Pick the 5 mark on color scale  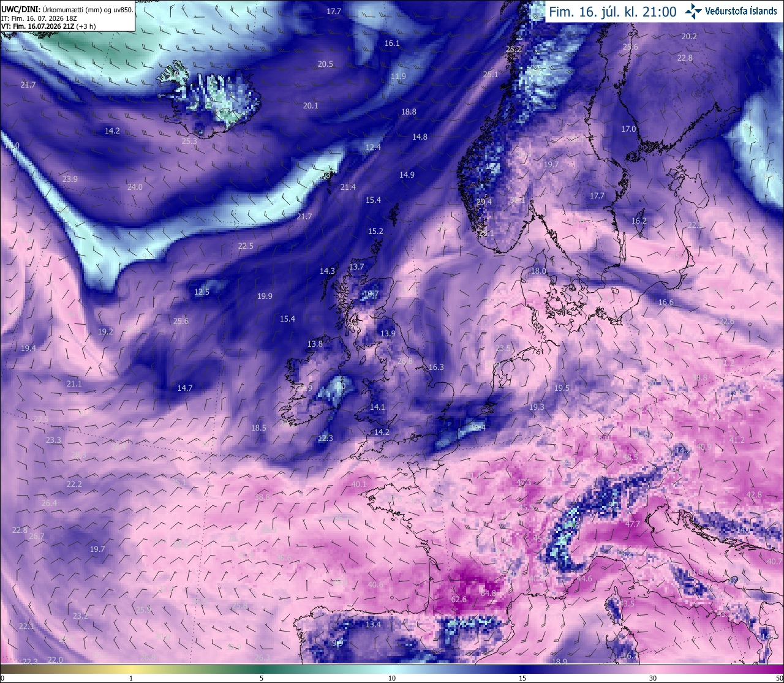(262, 678)
